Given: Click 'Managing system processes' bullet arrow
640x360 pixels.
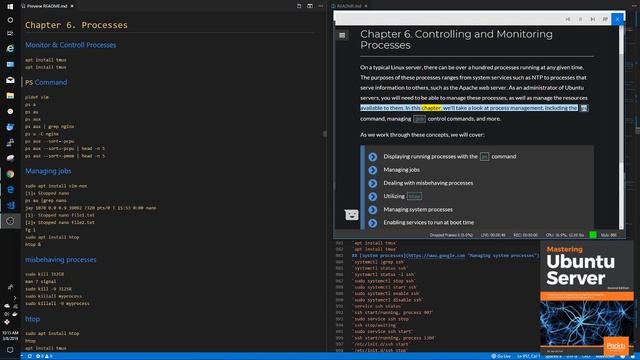Looking at the screenshot, I should coord(373,210).
